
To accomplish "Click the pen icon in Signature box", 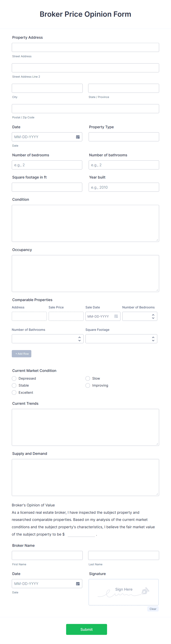I will (145, 591).
